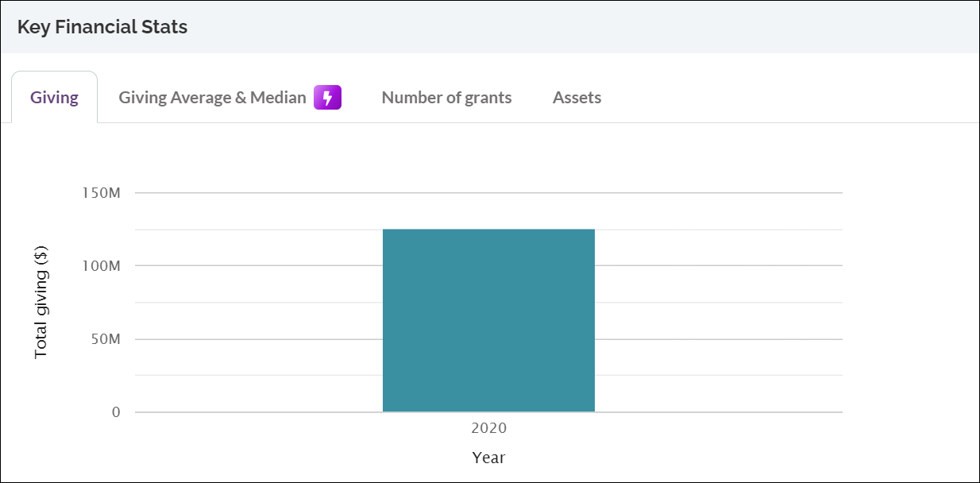Click the empty chart area right of the bar
980x483 pixels.
715,318
